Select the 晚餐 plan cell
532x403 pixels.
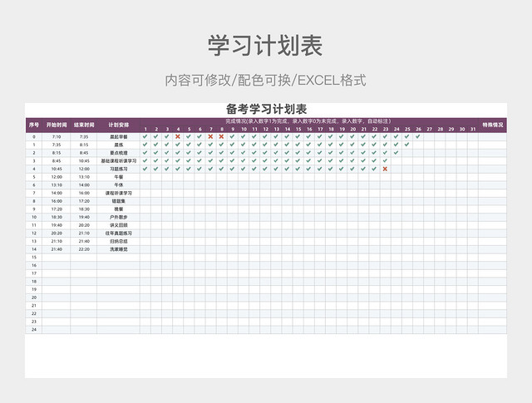click(x=118, y=209)
